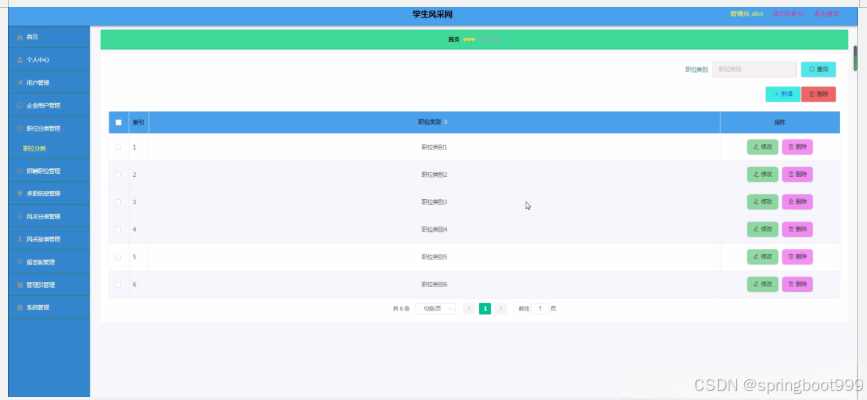This screenshot has width=867, height=400.
Task: Check the checkbox for row 5
Action: tap(118, 257)
